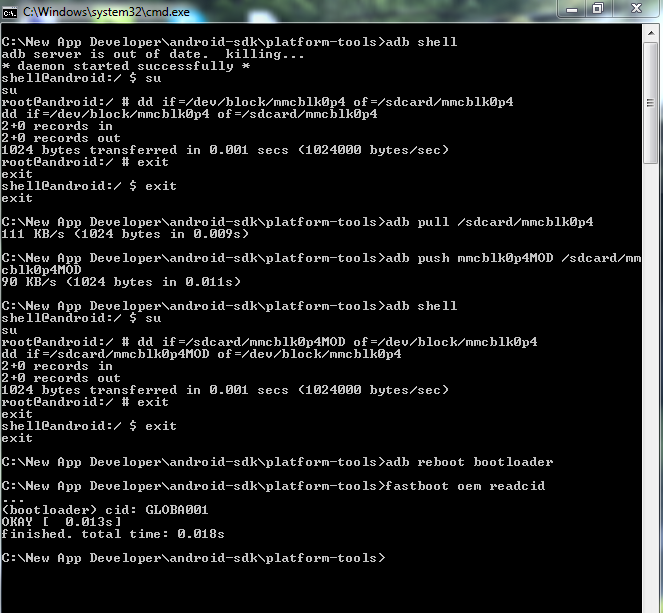Click the 'adb push mmcblk0p4MOD' command line
Image resolution: width=663 pixels, height=613 pixels.
tap(321, 258)
